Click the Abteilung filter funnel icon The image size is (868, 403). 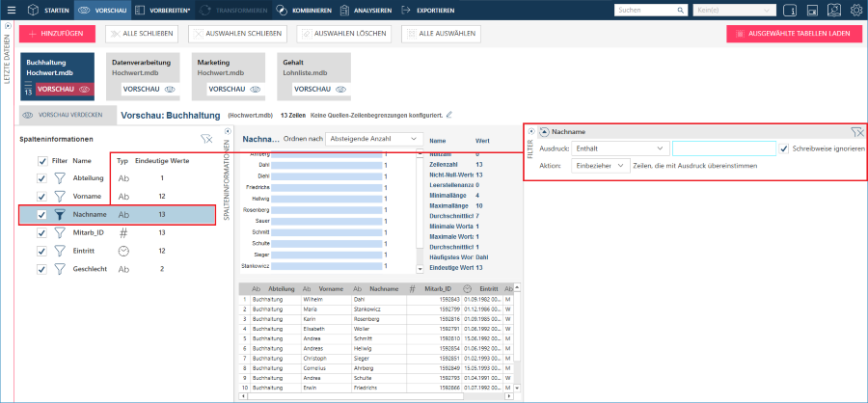click(60, 178)
